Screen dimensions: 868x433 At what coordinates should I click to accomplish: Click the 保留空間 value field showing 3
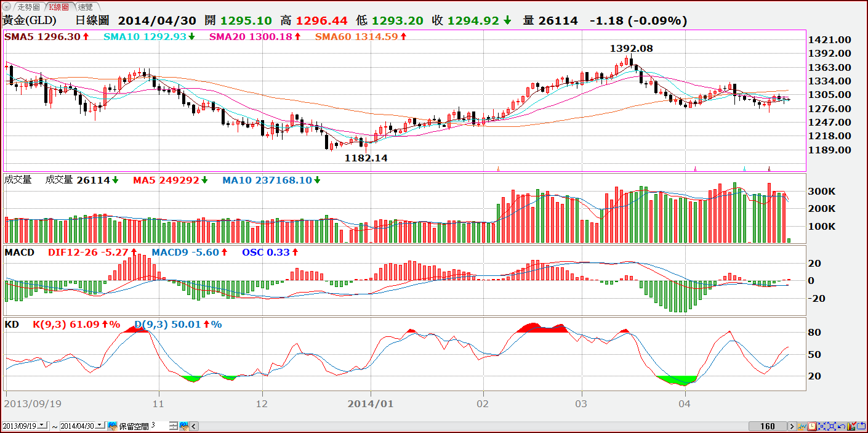(x=159, y=426)
